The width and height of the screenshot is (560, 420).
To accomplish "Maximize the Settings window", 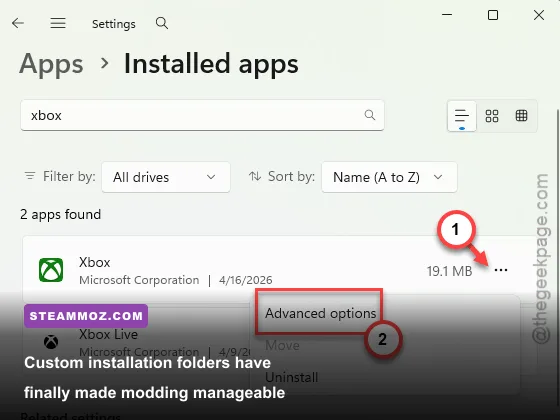I will point(493,15).
